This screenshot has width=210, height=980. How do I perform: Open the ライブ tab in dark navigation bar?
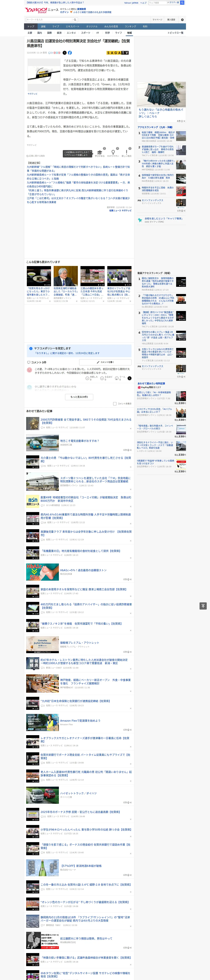pyautogui.click(x=56, y=27)
